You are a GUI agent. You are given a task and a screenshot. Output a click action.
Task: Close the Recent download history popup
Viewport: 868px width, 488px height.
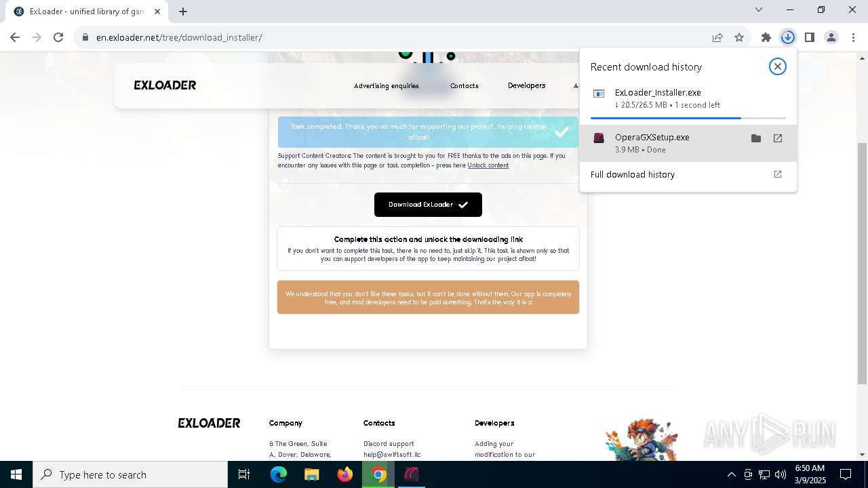point(777,66)
